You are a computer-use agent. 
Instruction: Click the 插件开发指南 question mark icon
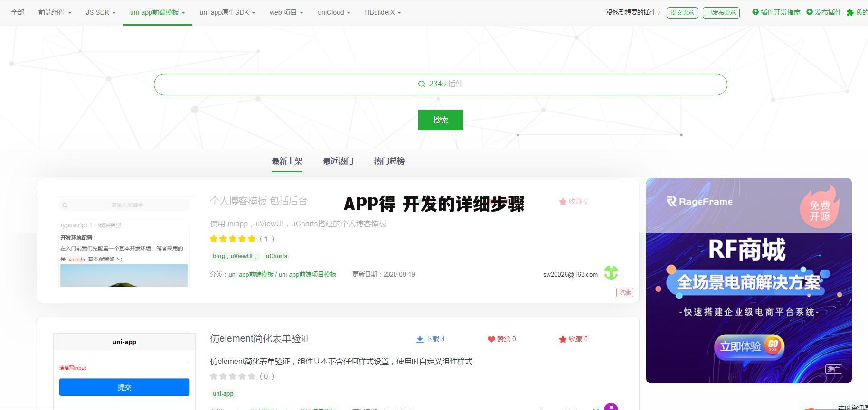click(755, 12)
